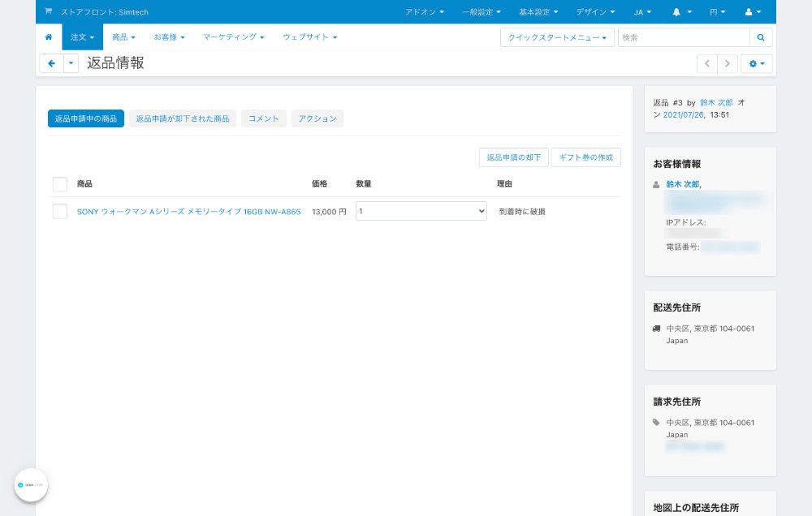Switch to 返品申請が却下された商品 tab
812x516 pixels.
[183, 118]
